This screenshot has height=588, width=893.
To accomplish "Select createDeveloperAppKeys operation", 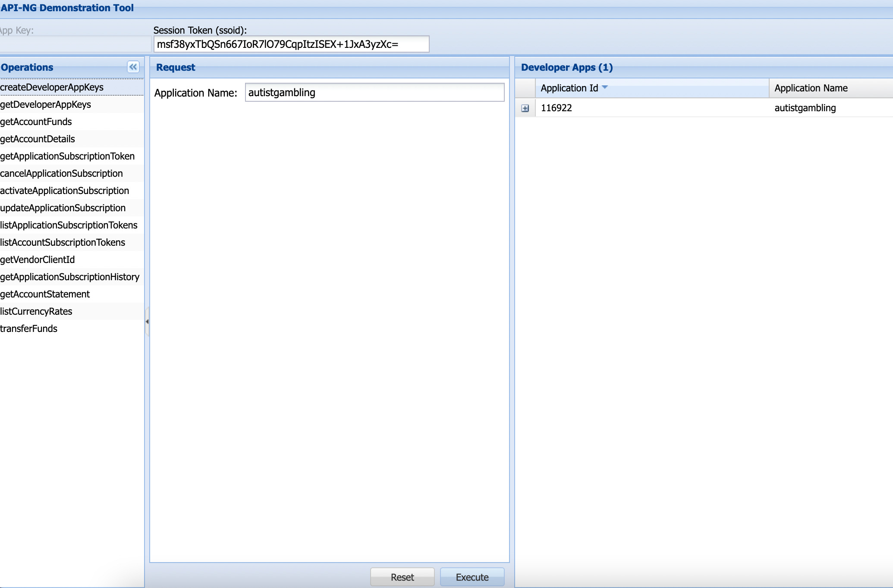I will 52,87.
